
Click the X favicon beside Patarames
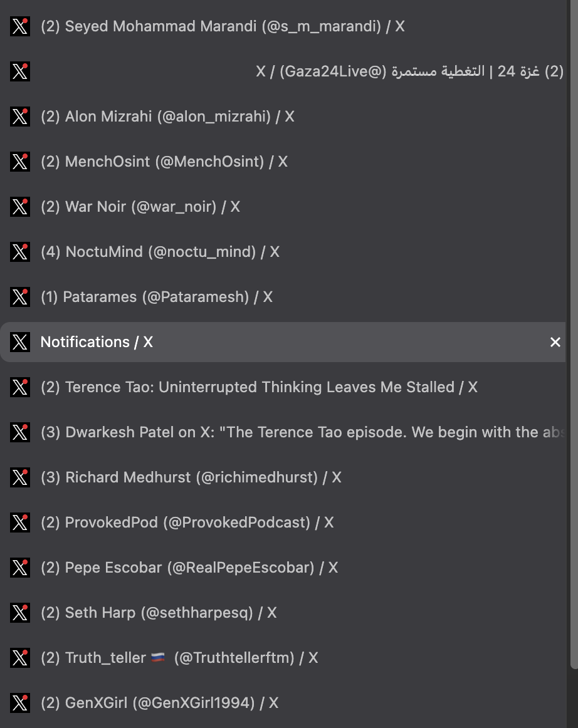tap(20, 297)
